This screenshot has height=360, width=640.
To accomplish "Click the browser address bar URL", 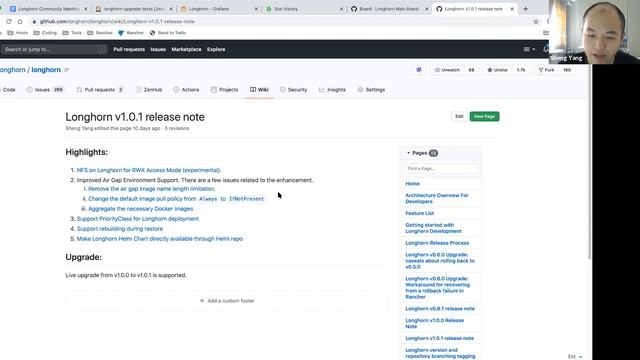I will pyautogui.click(x=117, y=21).
